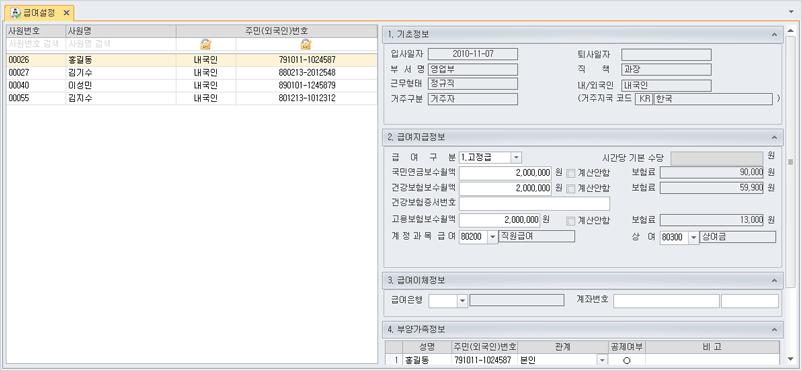Viewport: 802px width, 371px height.
Task: Select employee row 00055 김지수
Action: pos(192,98)
